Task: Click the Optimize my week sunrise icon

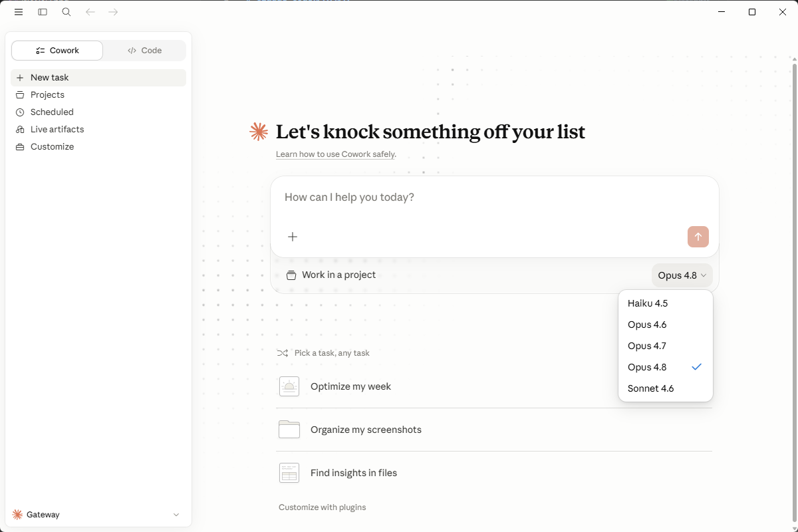Action: (289, 386)
